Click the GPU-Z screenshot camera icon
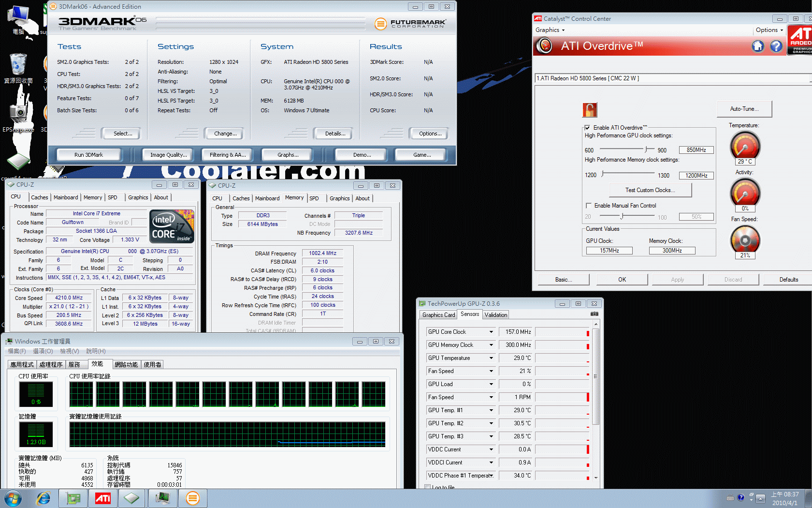812x508 pixels. [594, 314]
